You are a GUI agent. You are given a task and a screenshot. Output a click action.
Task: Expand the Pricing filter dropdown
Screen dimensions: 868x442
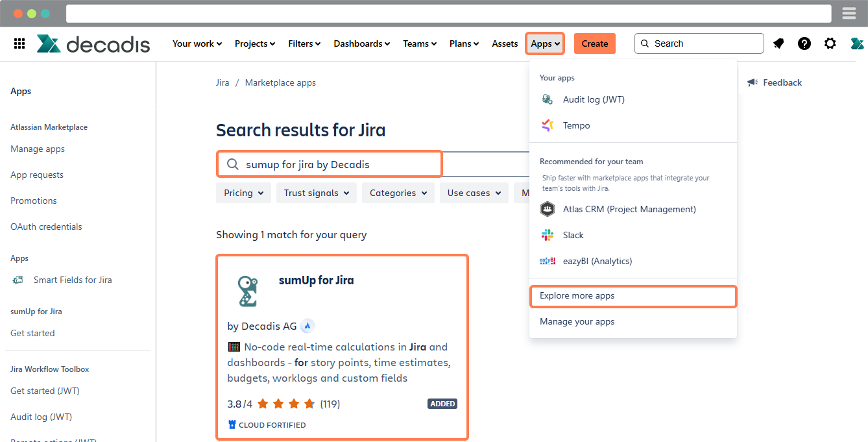(x=243, y=193)
